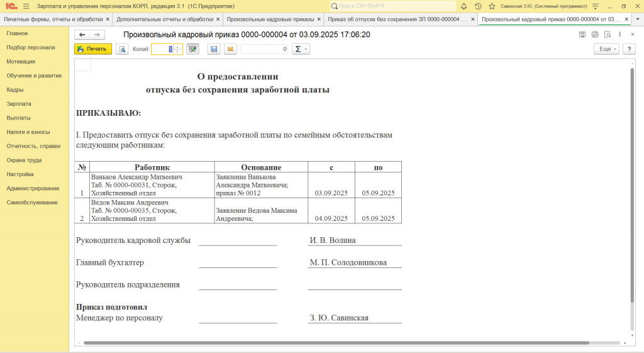Select cell Ваньков Александр Матвеевич
This screenshot has width=644, height=353.
(x=152, y=186)
